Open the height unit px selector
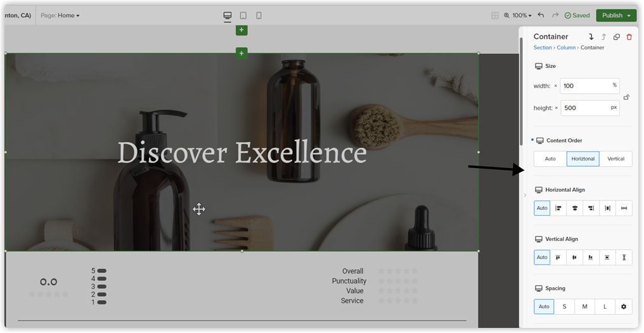 pyautogui.click(x=614, y=107)
